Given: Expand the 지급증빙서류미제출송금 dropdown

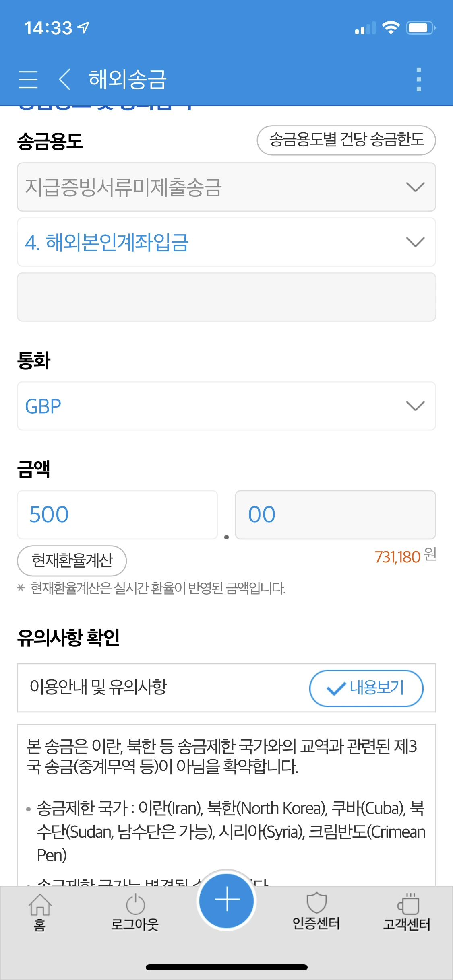Looking at the screenshot, I should tap(226, 187).
